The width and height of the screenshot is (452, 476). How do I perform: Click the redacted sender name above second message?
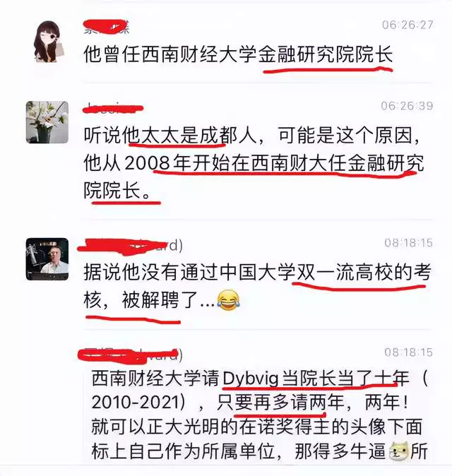click(113, 108)
